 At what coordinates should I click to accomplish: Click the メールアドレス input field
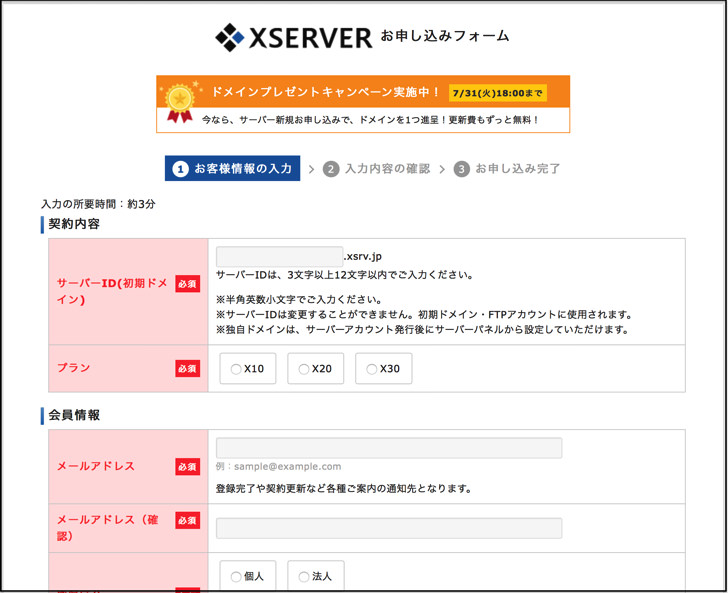click(x=389, y=448)
